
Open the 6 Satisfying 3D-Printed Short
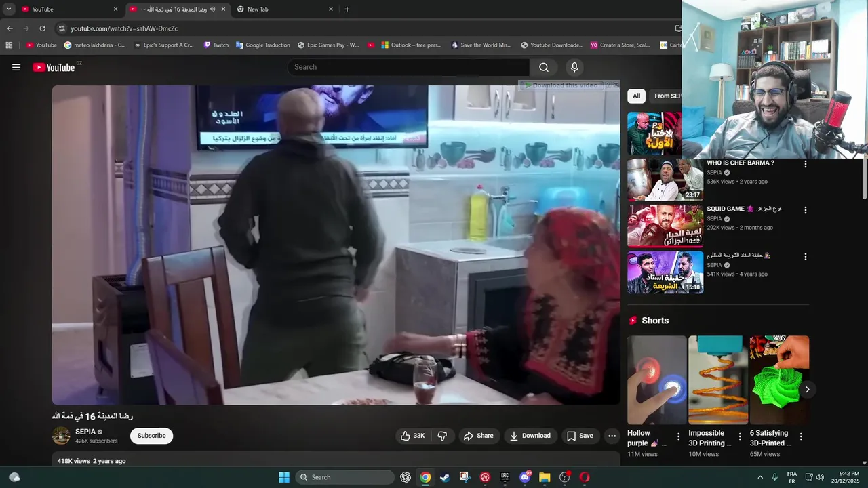[x=779, y=380]
